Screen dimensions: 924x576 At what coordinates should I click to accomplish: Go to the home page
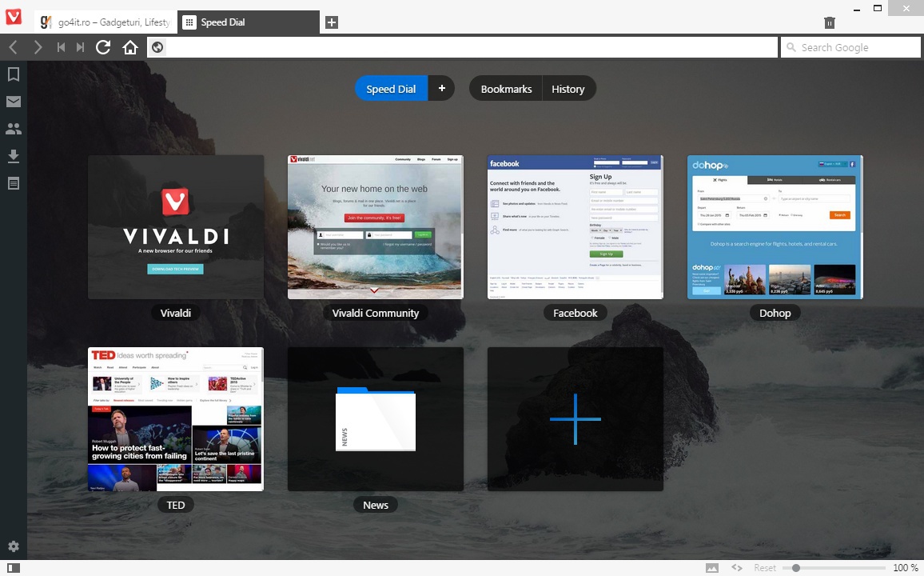click(130, 47)
